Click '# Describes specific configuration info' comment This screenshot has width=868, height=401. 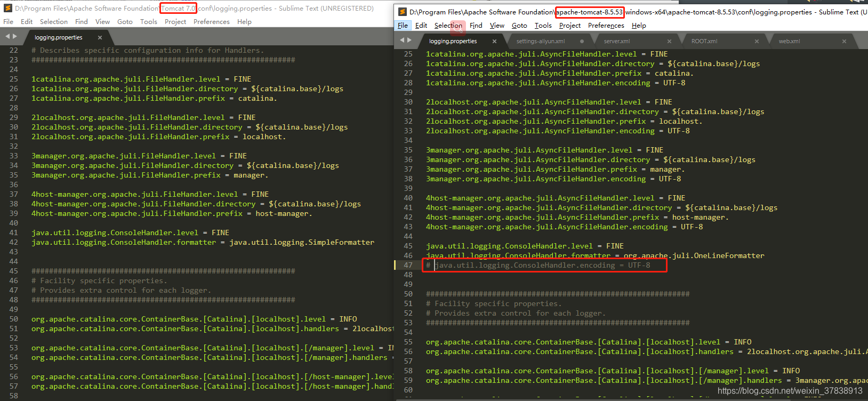click(x=148, y=50)
